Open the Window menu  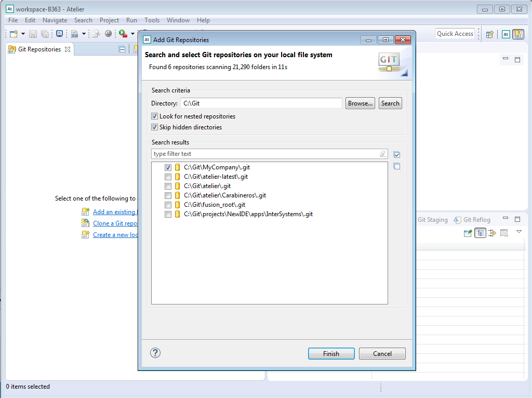click(x=178, y=20)
